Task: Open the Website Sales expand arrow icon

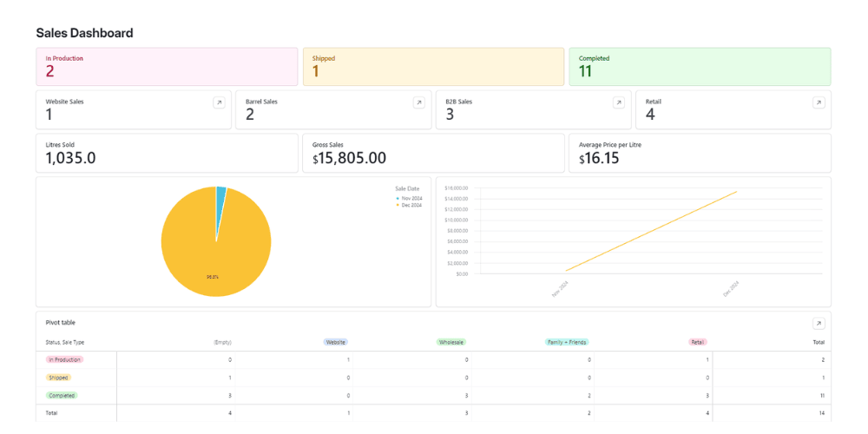Action: point(219,102)
